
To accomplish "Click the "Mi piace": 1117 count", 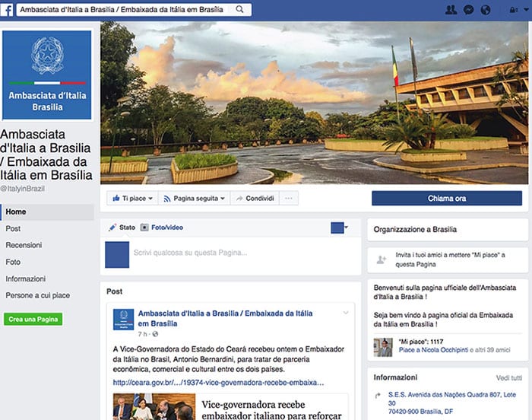I will point(421,342).
